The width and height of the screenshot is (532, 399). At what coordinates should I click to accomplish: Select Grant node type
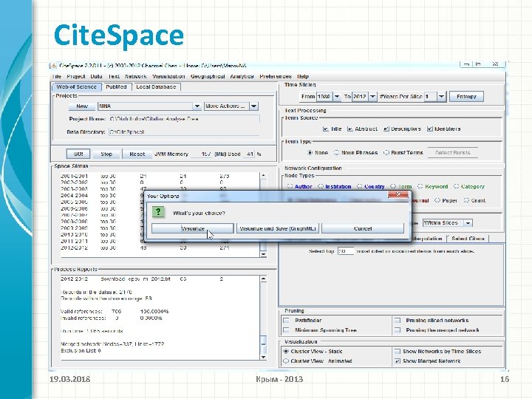coord(466,200)
